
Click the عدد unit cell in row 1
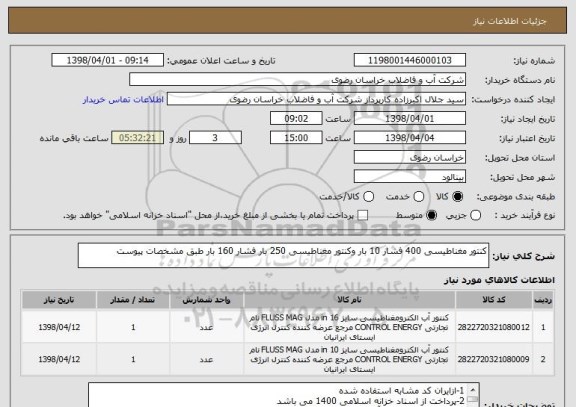click(206, 327)
